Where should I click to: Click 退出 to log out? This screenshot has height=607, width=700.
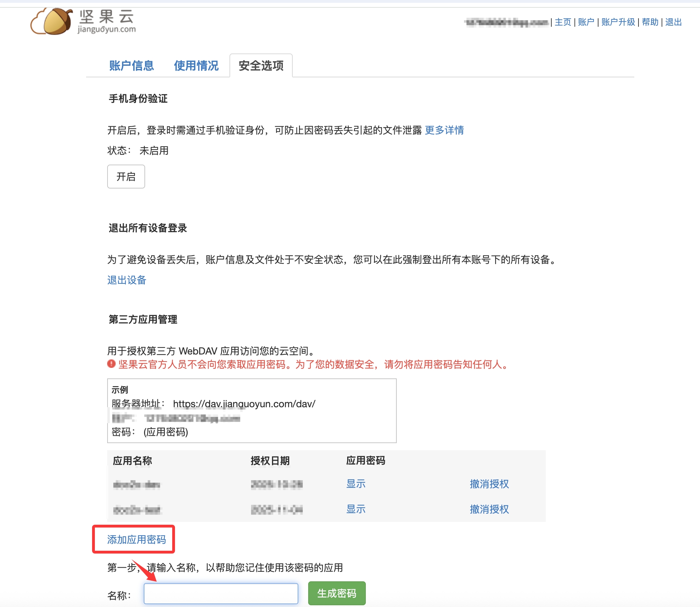point(674,22)
